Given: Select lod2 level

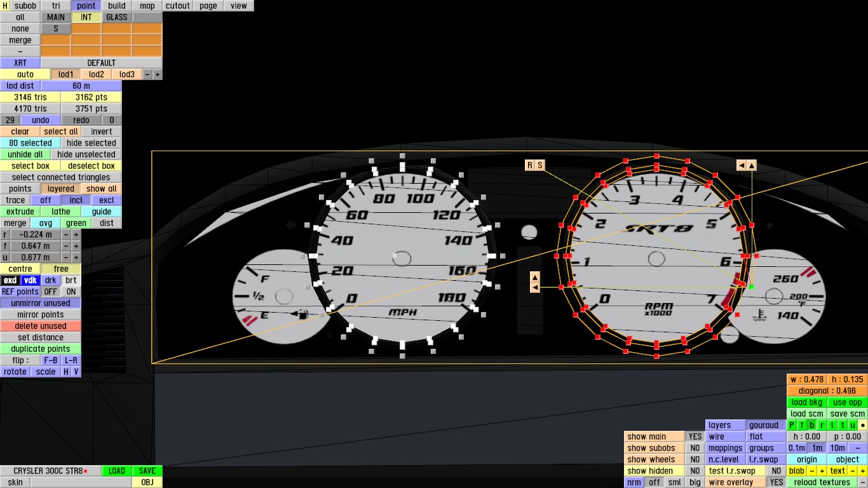Looking at the screenshot, I should [97, 74].
